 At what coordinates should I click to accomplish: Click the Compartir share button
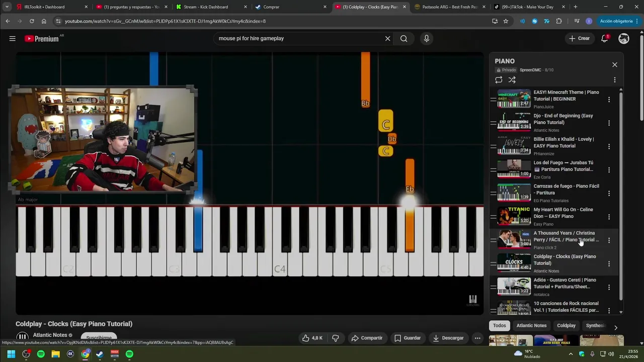[367, 338]
